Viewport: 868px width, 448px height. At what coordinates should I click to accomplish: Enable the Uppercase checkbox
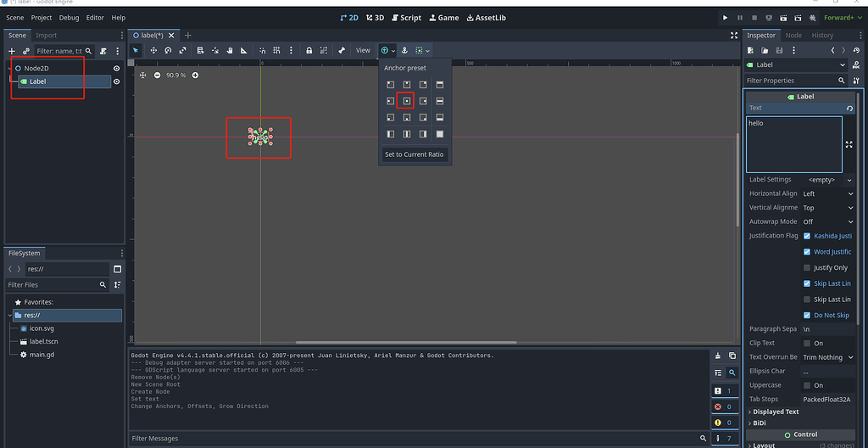click(x=807, y=385)
